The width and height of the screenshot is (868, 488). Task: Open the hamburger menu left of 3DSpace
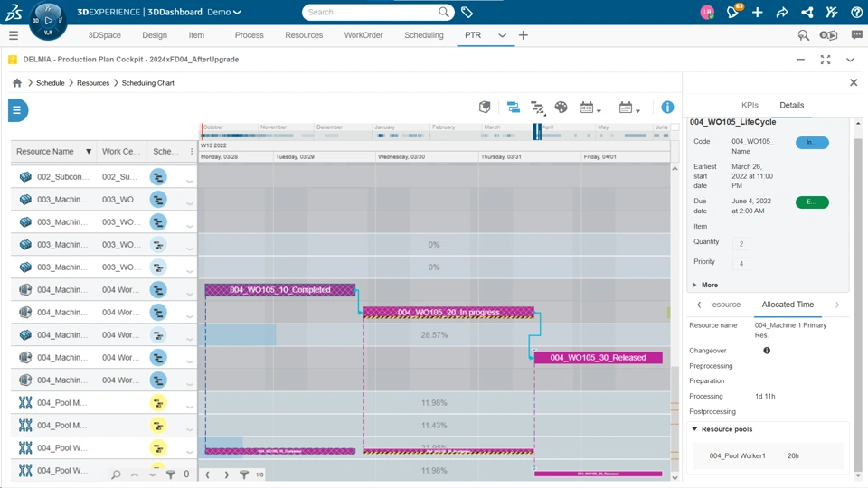tap(14, 35)
